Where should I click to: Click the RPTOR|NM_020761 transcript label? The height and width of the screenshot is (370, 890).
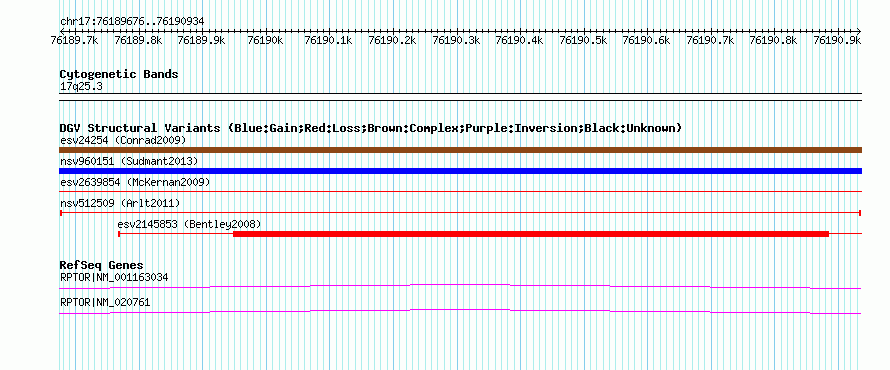(x=105, y=302)
